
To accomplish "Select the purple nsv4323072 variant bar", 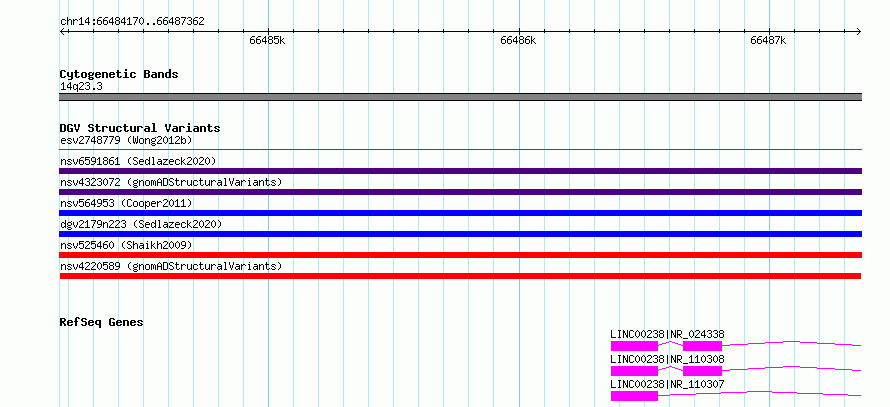I will (x=460, y=192).
